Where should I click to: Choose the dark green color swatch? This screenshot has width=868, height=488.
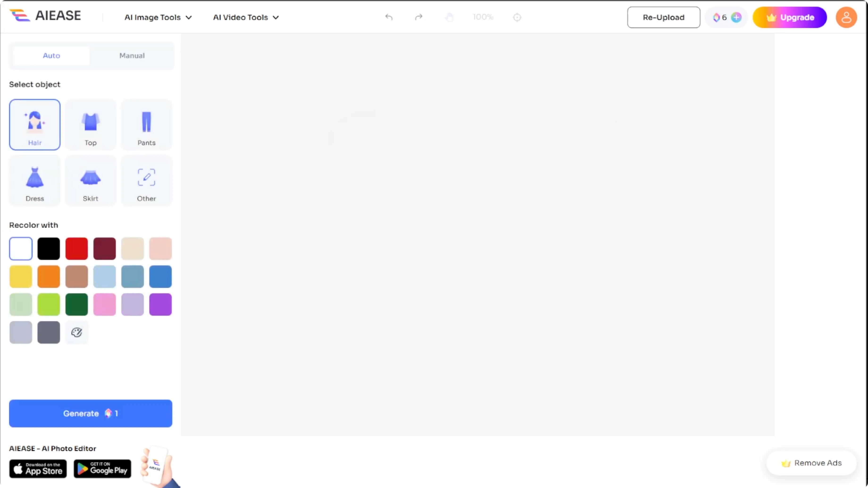coord(76,304)
